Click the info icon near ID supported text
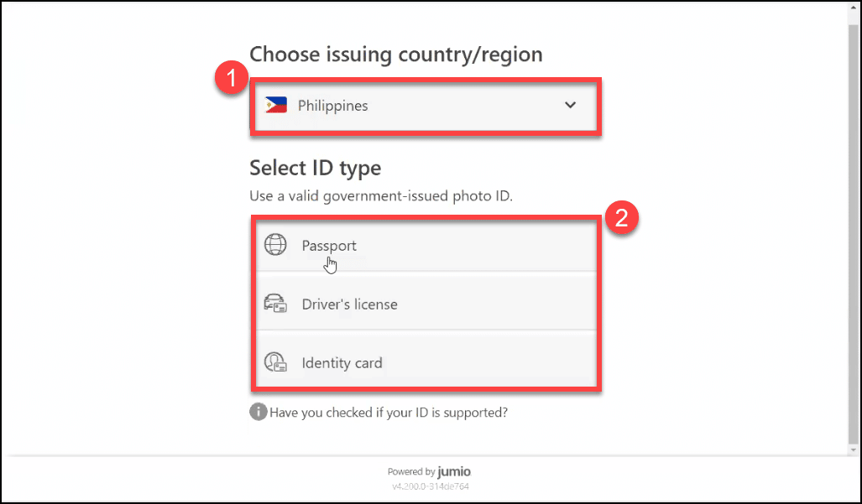862x504 pixels. point(258,413)
